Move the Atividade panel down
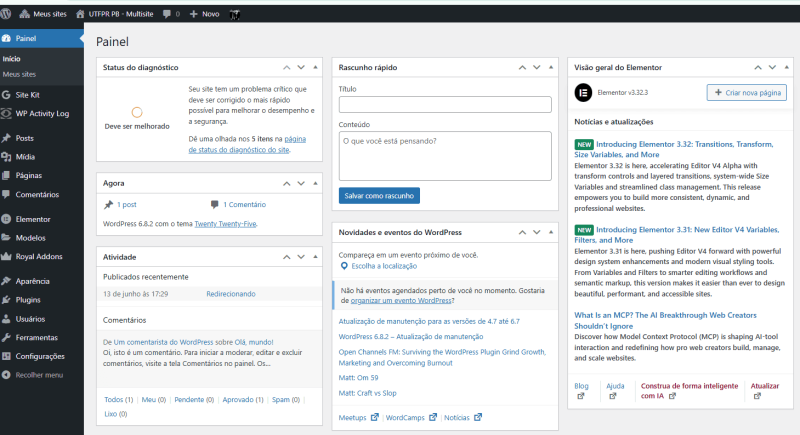Screen dimensions: 800x435 [301, 257]
